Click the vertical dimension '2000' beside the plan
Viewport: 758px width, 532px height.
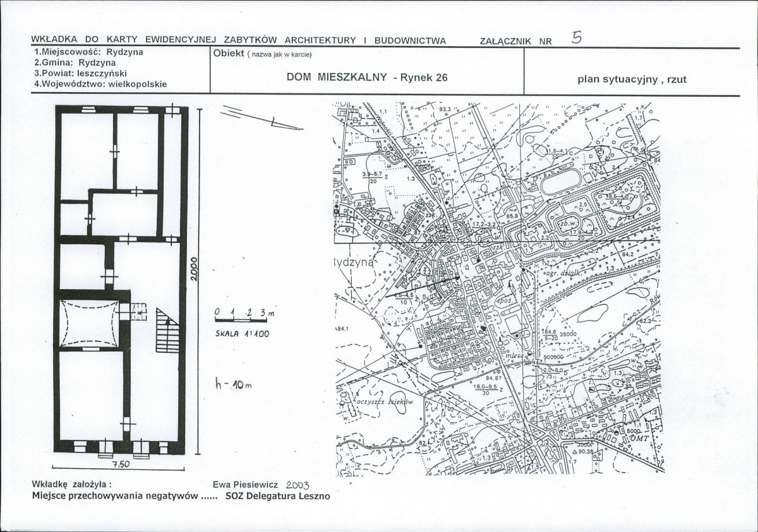pos(196,270)
